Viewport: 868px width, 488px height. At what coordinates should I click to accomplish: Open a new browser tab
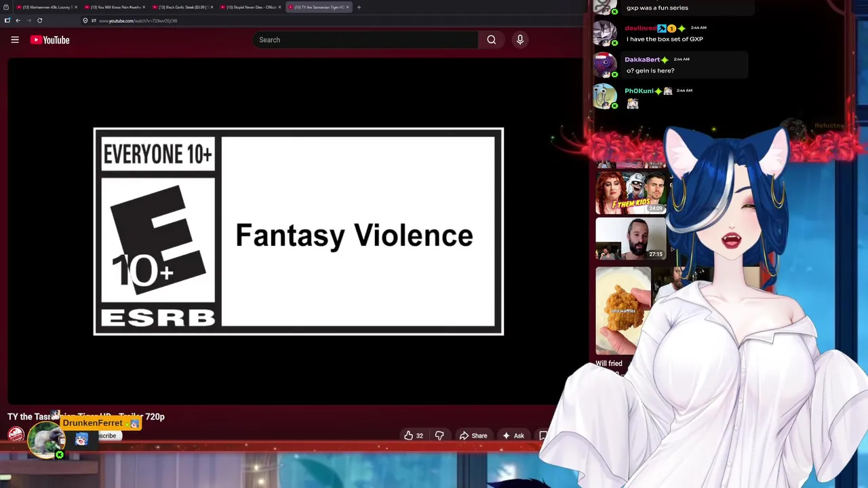(359, 7)
